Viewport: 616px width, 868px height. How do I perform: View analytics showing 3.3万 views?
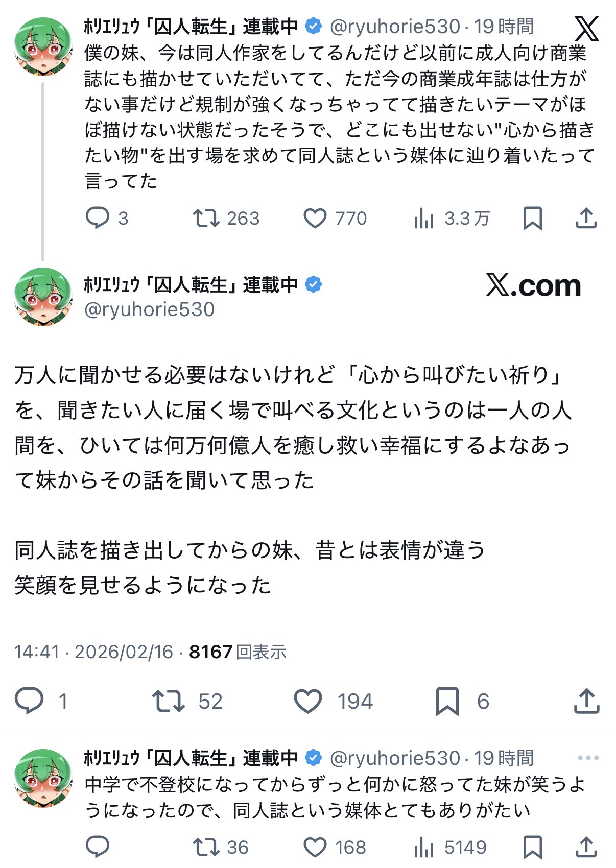(424, 219)
